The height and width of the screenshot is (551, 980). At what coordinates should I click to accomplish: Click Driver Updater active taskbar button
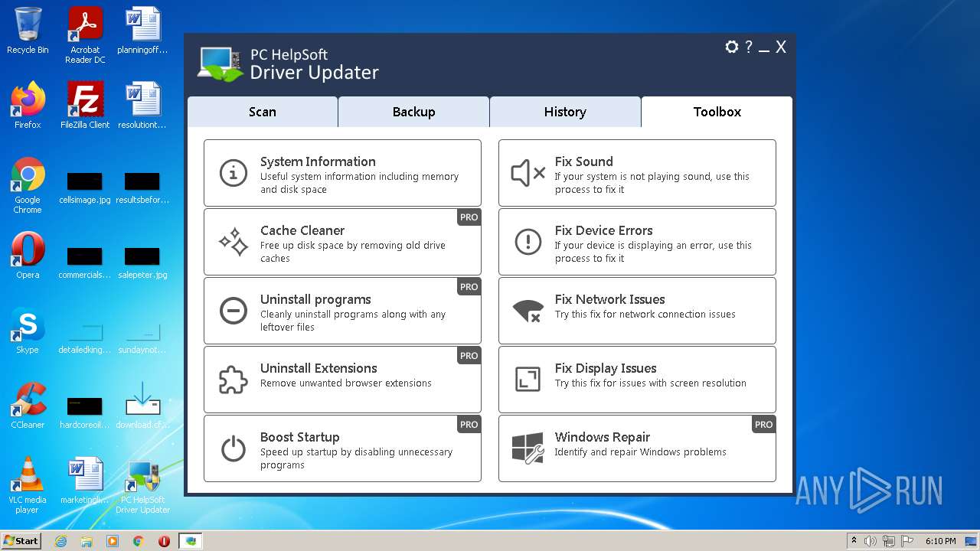[x=191, y=541]
